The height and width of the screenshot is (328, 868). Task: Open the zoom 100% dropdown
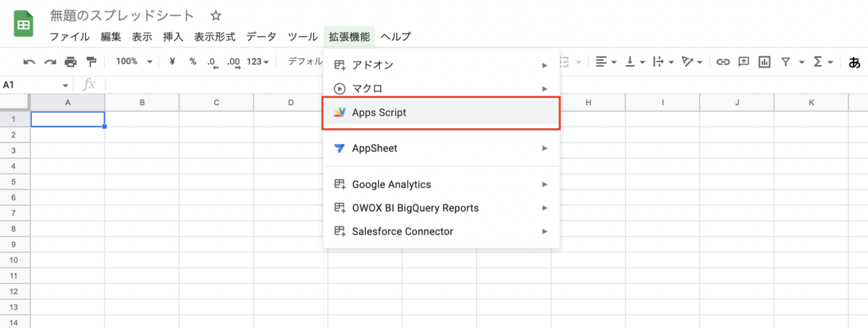tap(134, 62)
